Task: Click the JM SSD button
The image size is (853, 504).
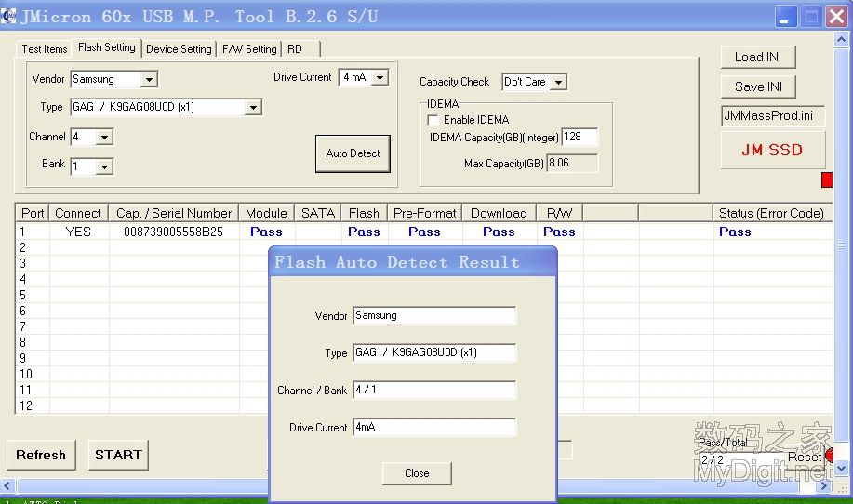Action: pos(772,150)
